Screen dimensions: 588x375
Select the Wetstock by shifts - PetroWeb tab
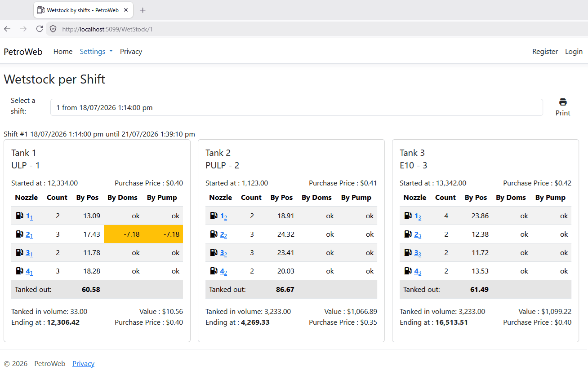pyautogui.click(x=84, y=10)
